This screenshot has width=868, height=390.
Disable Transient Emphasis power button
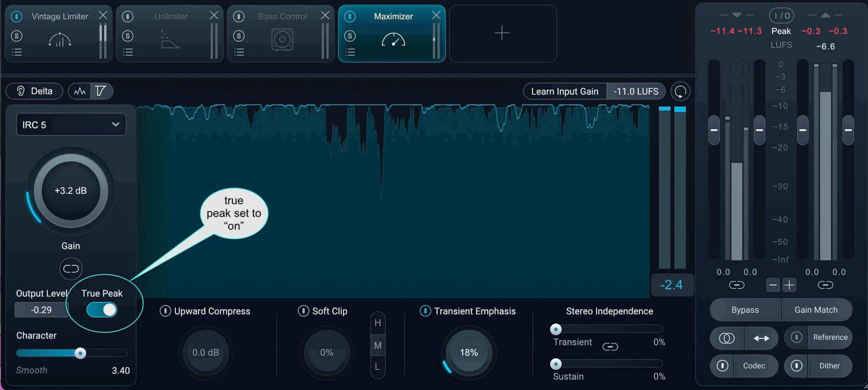coord(425,311)
